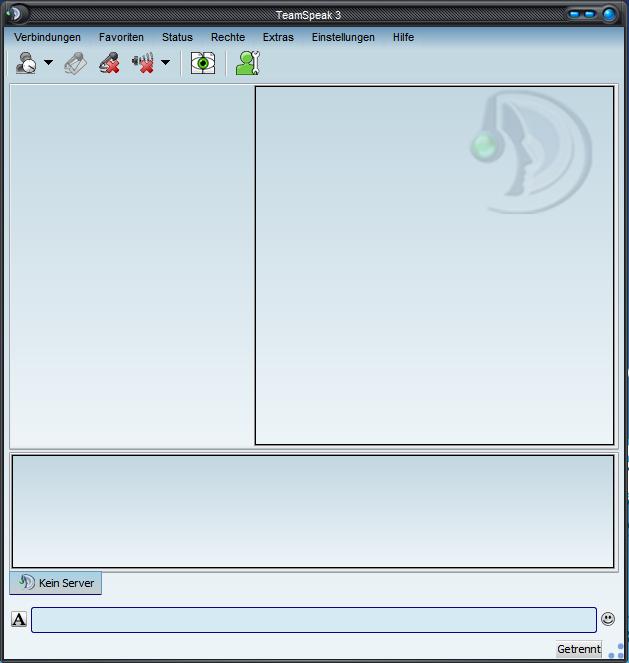
Task: Open the Einstellungen menu
Action: pos(343,37)
